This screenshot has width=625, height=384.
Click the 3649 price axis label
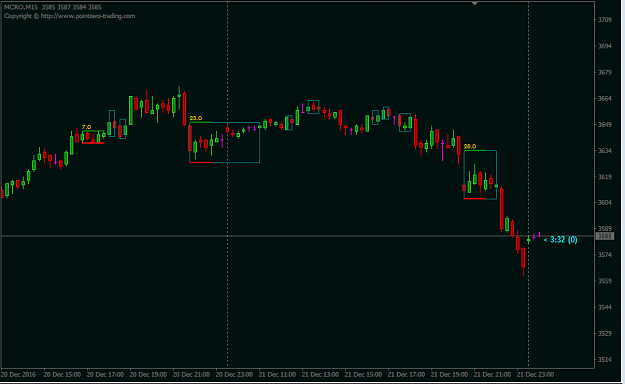(605, 124)
